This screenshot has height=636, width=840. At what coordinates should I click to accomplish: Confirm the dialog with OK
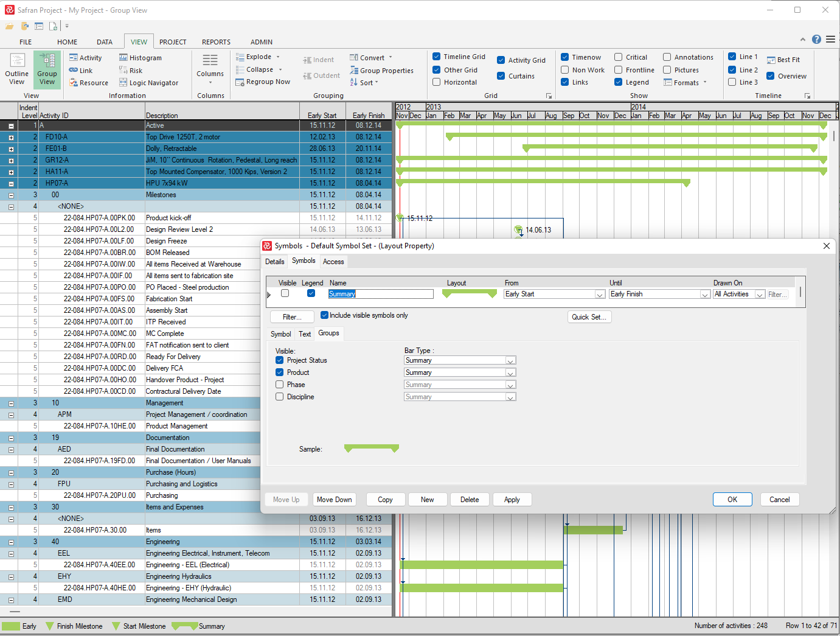click(x=732, y=500)
